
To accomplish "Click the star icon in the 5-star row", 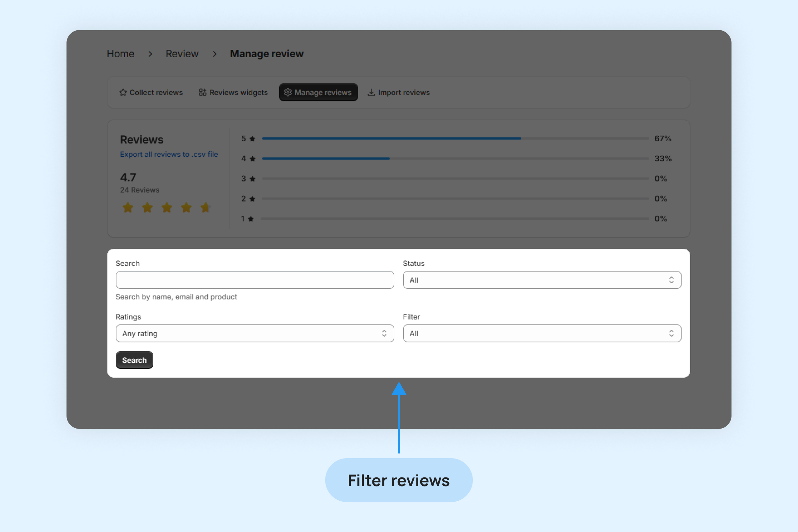I will point(252,139).
